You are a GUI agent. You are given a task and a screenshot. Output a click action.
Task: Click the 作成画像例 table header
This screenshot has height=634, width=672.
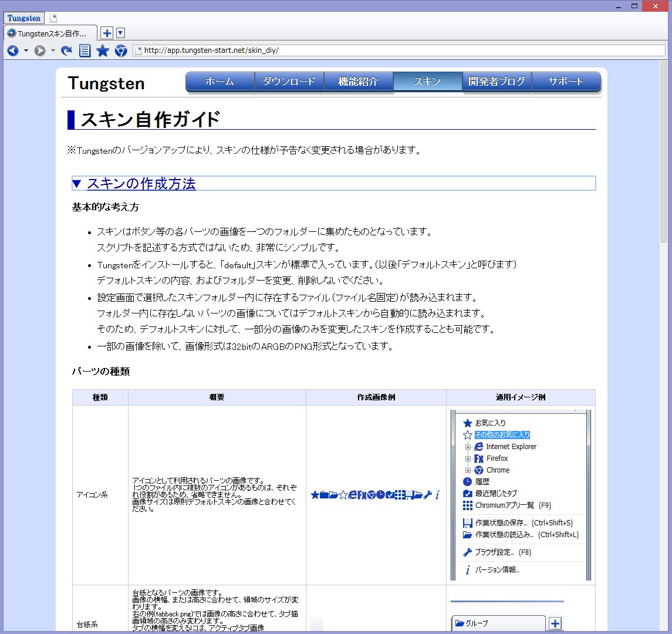pos(376,397)
